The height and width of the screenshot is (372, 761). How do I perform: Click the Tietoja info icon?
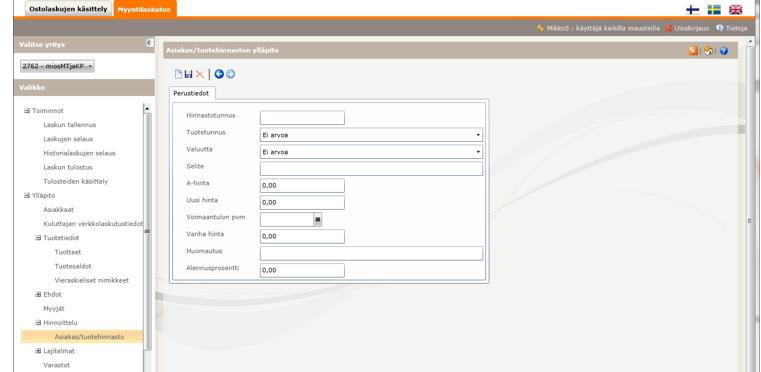(719, 28)
